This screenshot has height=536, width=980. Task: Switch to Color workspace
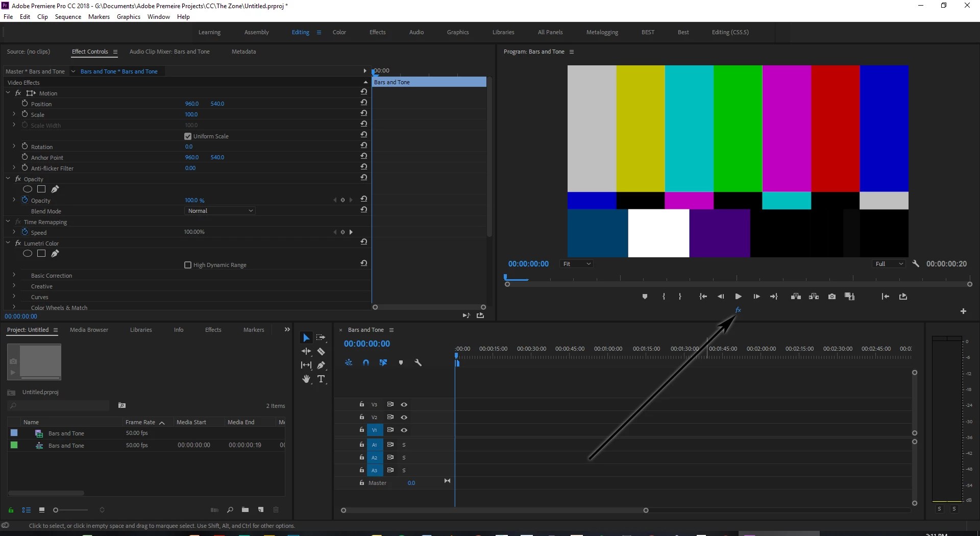pos(339,32)
